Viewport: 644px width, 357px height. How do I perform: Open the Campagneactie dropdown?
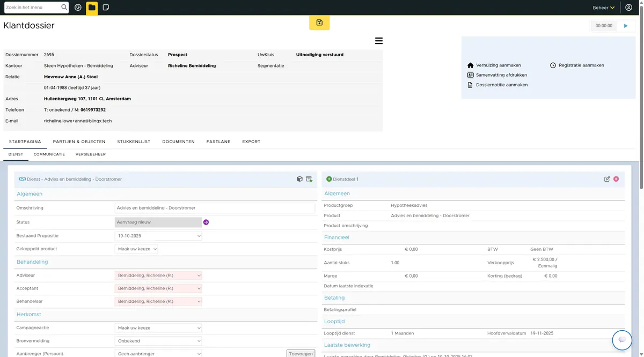tap(158, 328)
